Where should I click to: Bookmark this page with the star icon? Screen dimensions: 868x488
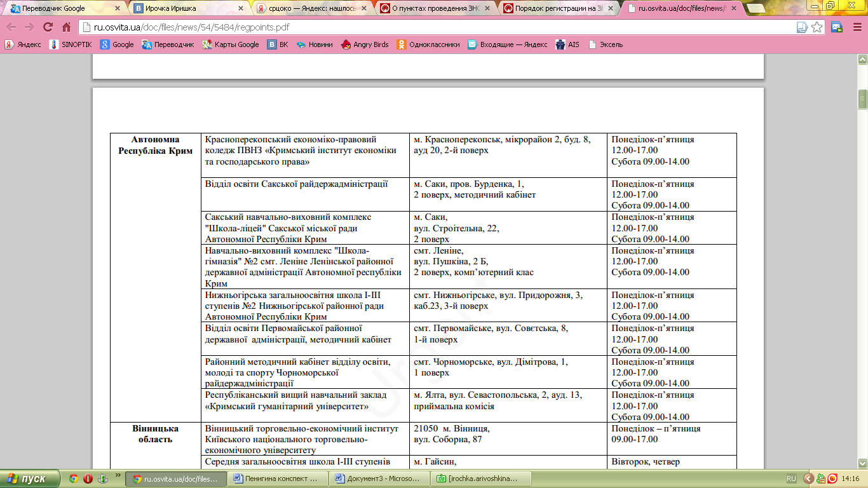click(817, 27)
